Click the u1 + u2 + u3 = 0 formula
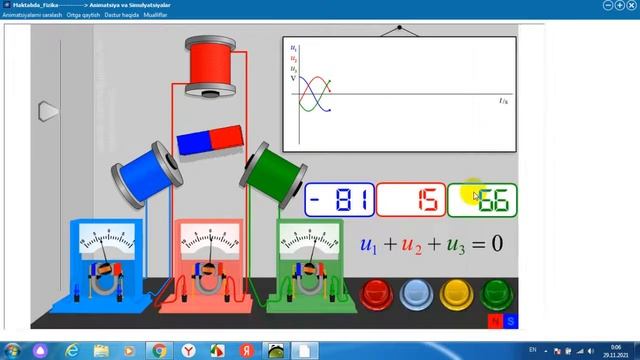 pos(432,244)
